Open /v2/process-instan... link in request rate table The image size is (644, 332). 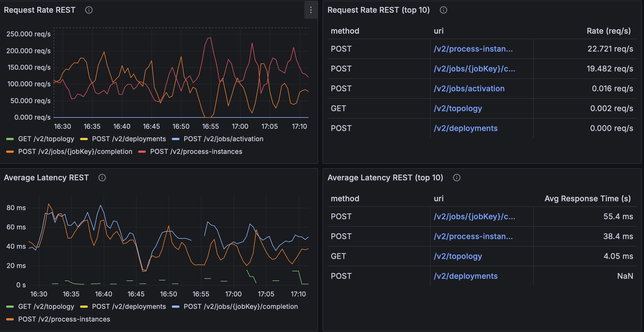[x=473, y=49]
